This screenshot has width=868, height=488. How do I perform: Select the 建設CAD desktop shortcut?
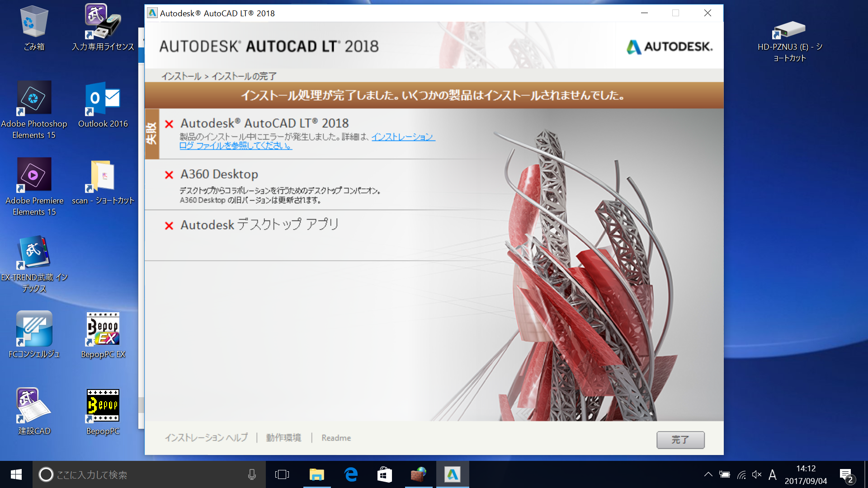point(34,412)
